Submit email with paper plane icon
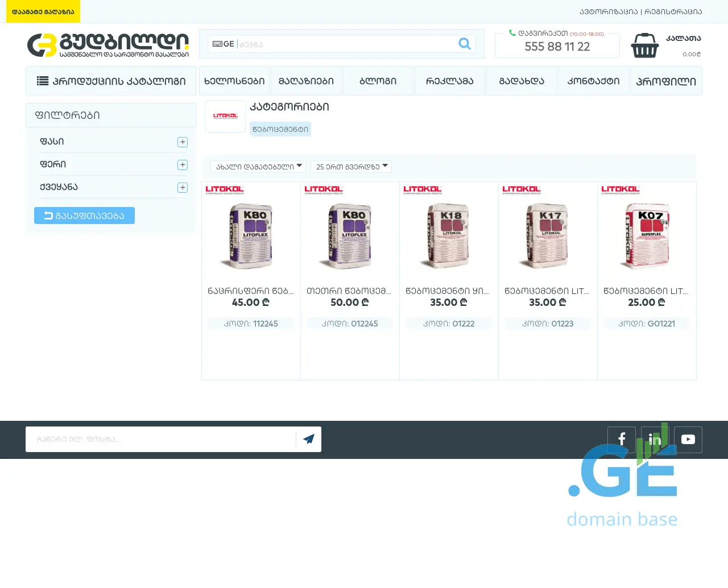Screen dimensions: 728x588 click(309, 439)
